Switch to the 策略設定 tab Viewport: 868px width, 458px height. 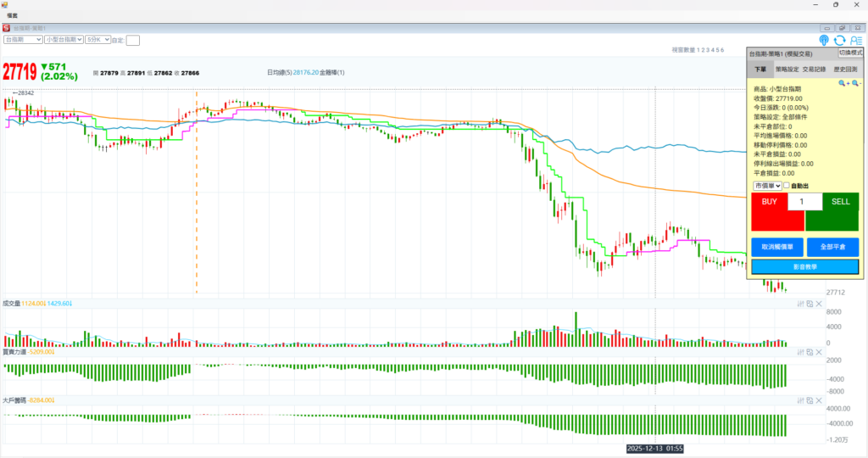(x=787, y=69)
